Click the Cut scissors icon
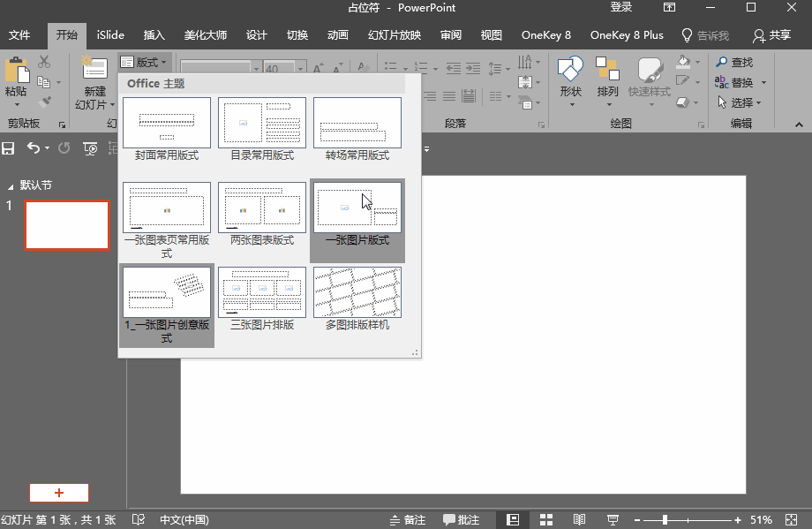Image resolution: width=812 pixels, height=529 pixels. (x=44, y=62)
